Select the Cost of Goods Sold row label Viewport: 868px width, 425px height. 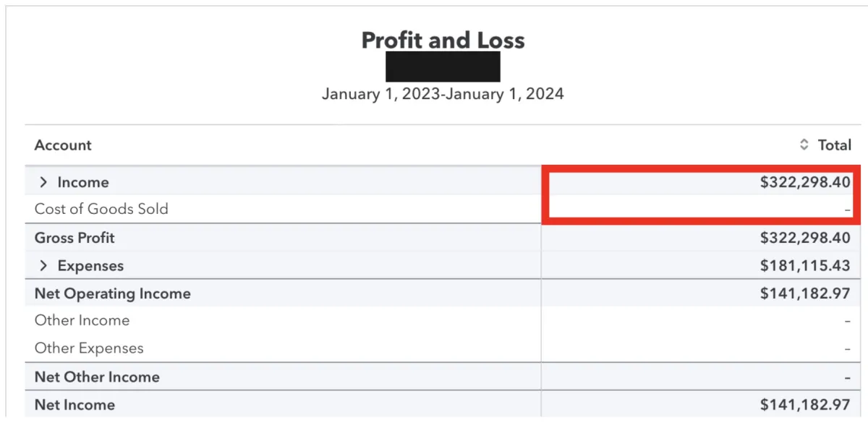point(101,209)
